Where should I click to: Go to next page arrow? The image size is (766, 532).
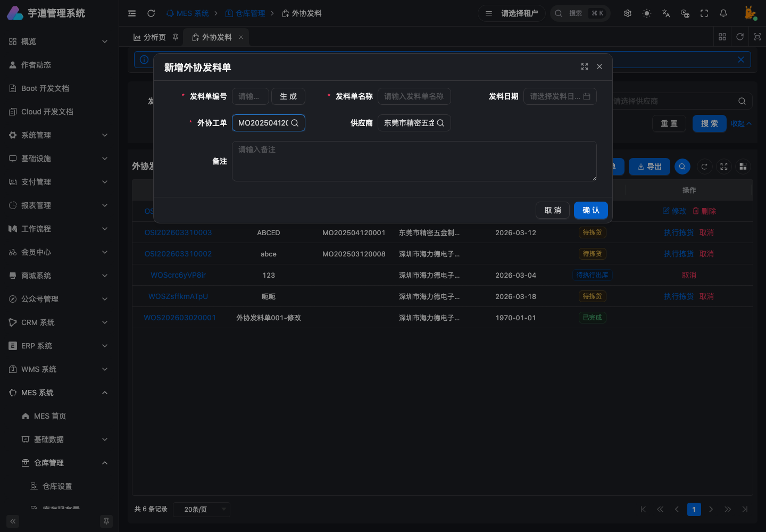[711, 509]
